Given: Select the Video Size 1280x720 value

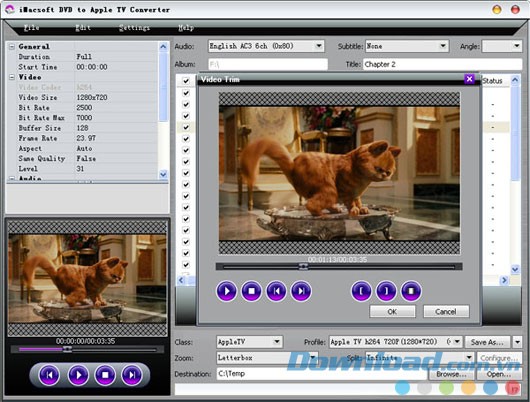Looking at the screenshot, I should (92, 97).
